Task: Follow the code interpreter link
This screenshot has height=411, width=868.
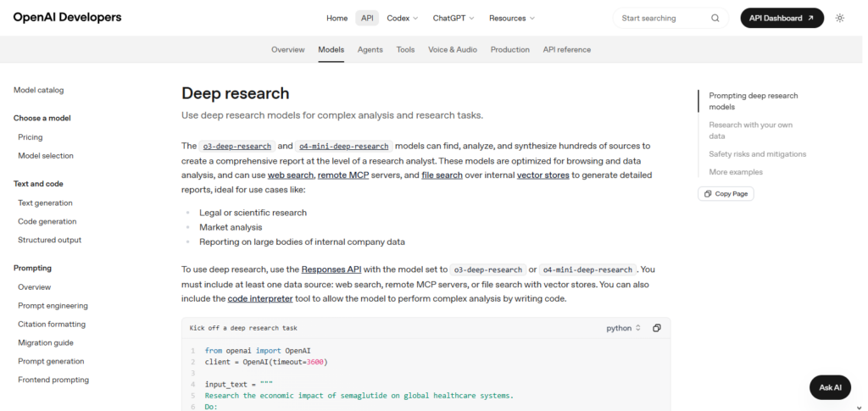Action: (260, 298)
